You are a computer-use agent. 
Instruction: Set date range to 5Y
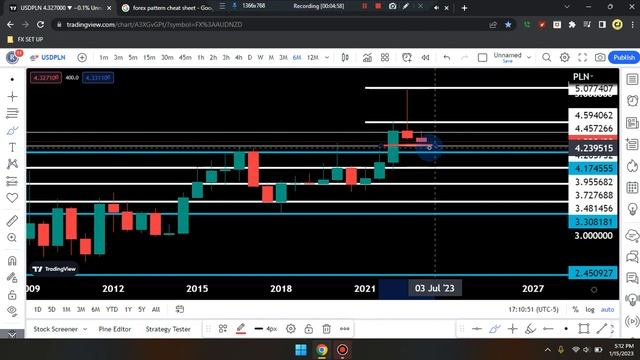click(142, 309)
